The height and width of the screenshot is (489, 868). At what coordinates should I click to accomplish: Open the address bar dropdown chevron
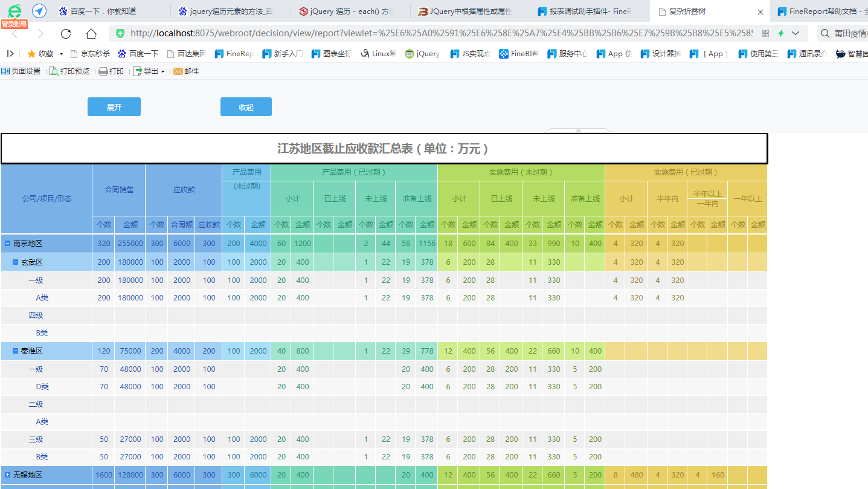coord(796,33)
